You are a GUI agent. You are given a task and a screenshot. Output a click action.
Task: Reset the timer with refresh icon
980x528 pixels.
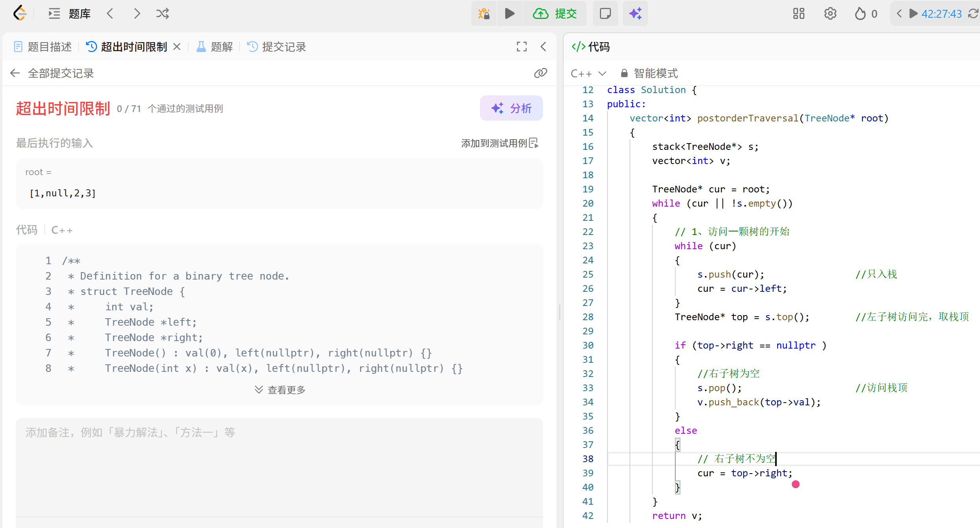[973, 13]
